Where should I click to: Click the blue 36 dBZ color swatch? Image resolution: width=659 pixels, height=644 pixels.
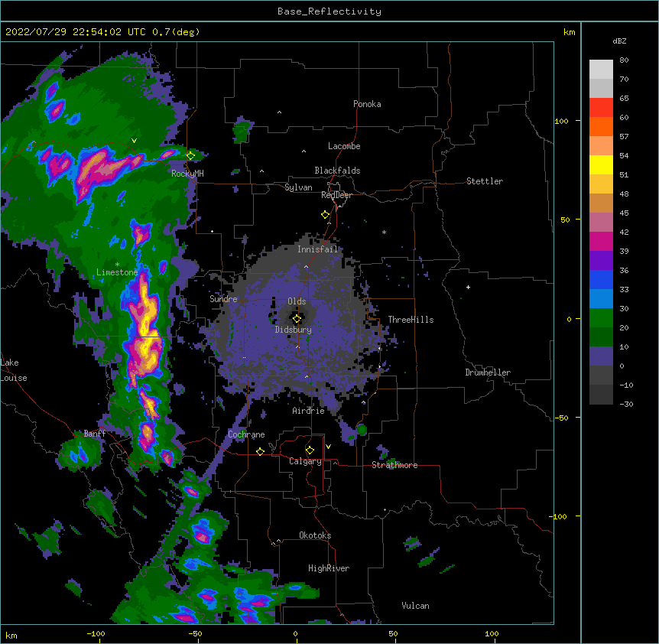point(601,279)
